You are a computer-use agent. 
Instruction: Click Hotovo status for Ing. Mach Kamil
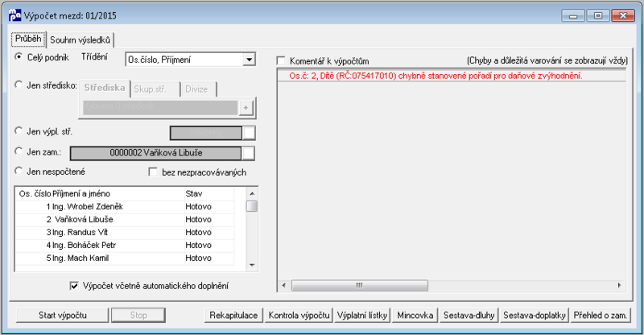tap(198, 258)
